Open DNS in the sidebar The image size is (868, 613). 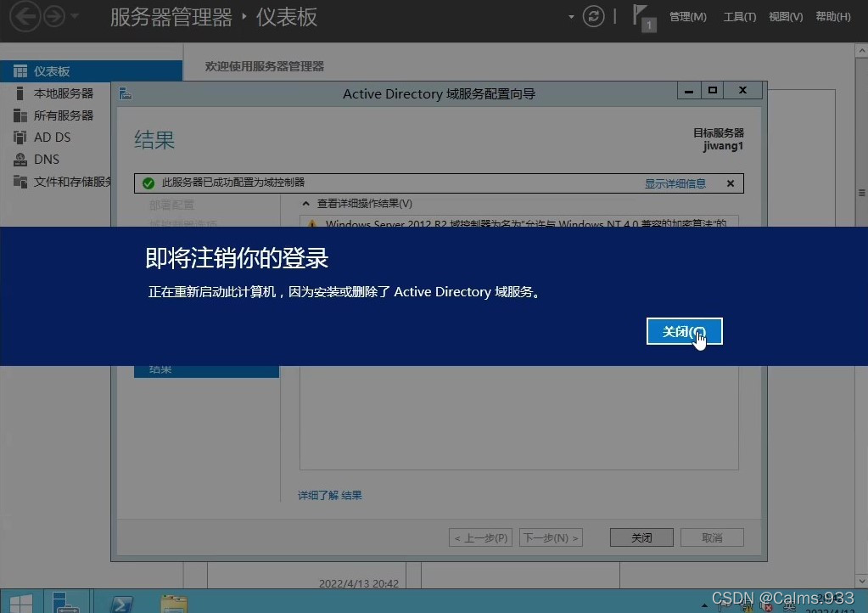[x=47, y=160]
